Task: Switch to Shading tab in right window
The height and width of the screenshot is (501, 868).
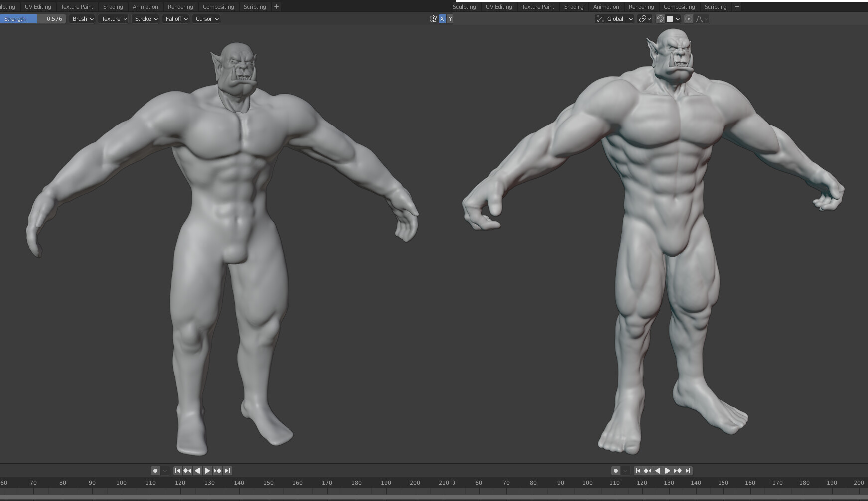Action: pyautogui.click(x=574, y=7)
